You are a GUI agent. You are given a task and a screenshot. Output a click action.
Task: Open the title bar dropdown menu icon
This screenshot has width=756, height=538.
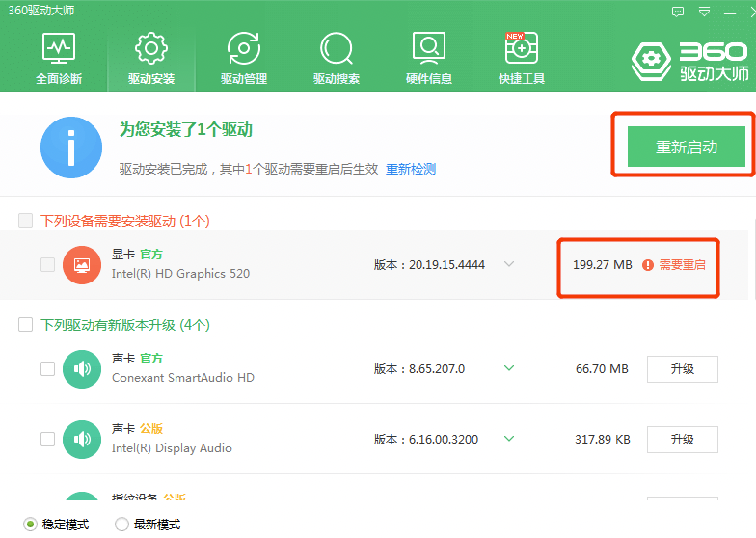pos(704,12)
